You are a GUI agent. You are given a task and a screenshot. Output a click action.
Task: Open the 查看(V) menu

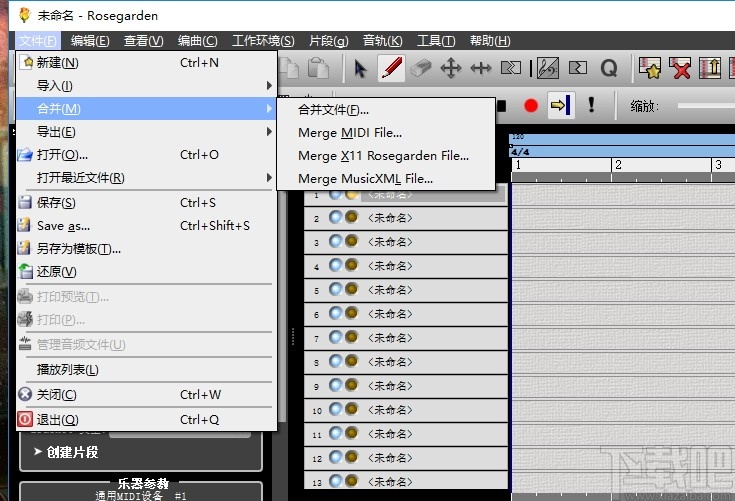[143, 41]
